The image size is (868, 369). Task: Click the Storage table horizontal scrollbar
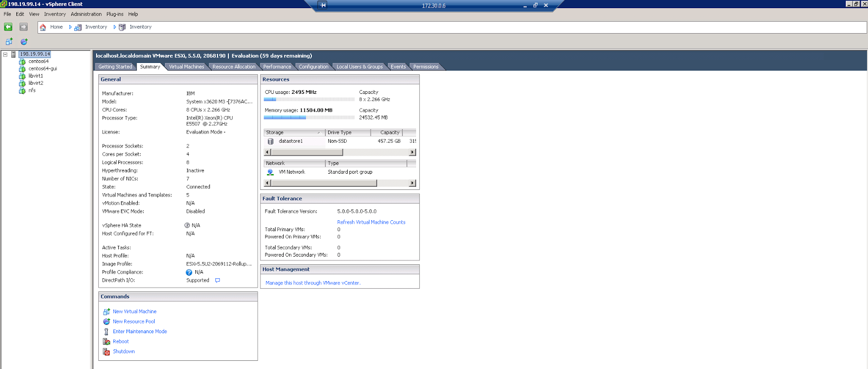[x=340, y=152]
